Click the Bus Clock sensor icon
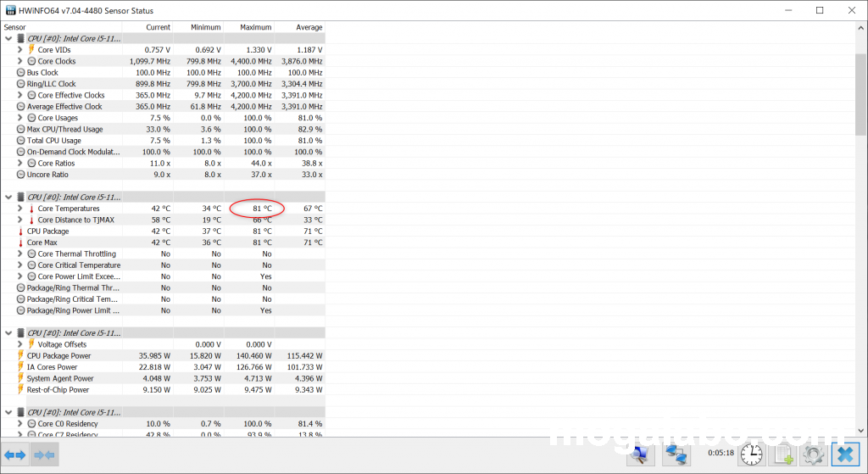This screenshot has height=474, width=868. [21, 73]
